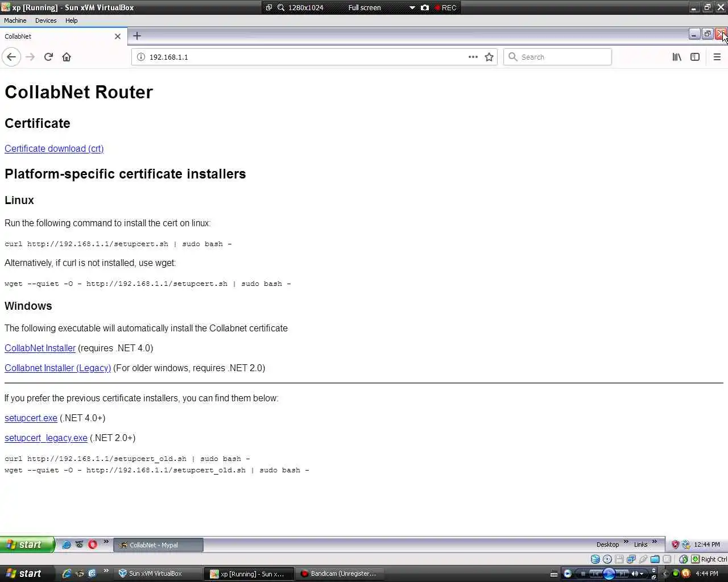Click the curl setupcert.sh command text
728x582 pixels.
coord(118,244)
